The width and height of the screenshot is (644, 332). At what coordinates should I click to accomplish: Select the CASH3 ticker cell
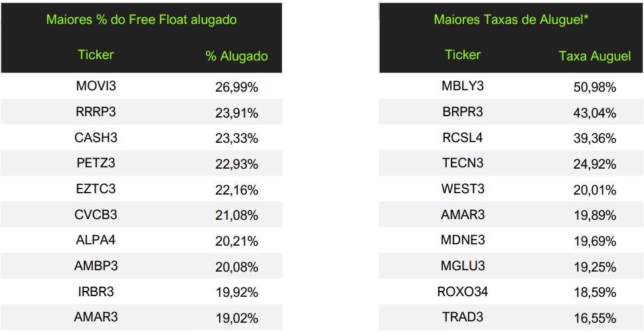[96, 138]
